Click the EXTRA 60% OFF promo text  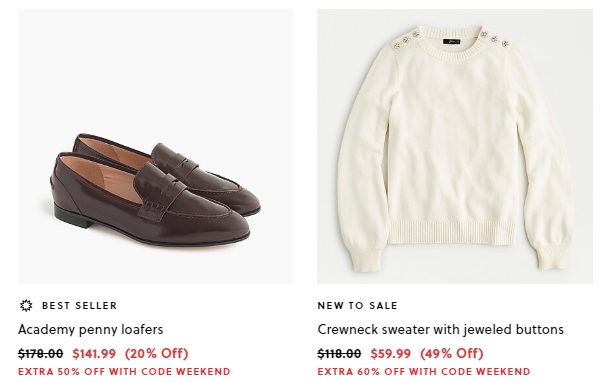click(424, 372)
